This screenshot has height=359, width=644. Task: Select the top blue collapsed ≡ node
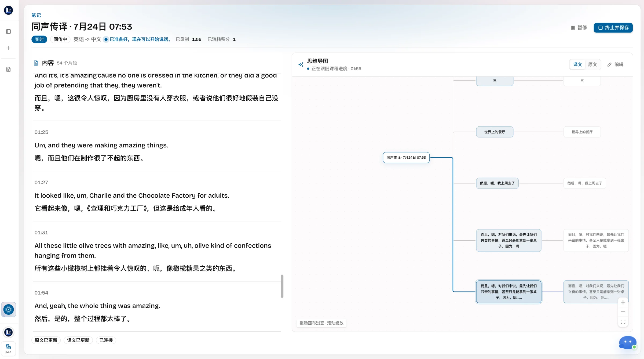click(x=495, y=81)
